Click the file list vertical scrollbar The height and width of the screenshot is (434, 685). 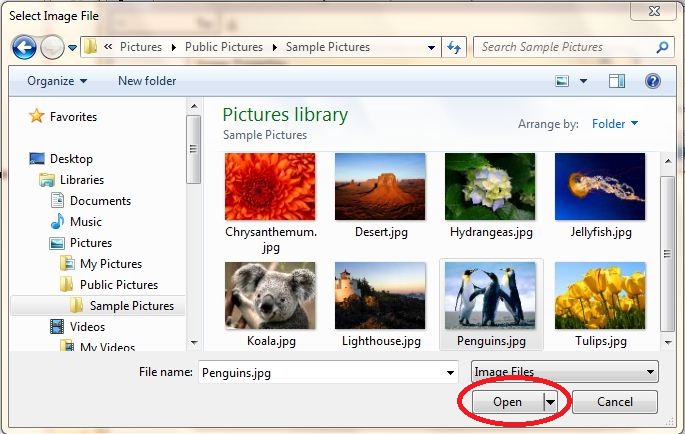667,240
